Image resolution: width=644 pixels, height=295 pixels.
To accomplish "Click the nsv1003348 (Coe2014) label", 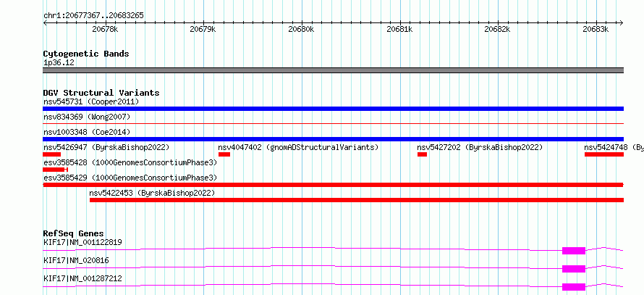I will [87, 132].
